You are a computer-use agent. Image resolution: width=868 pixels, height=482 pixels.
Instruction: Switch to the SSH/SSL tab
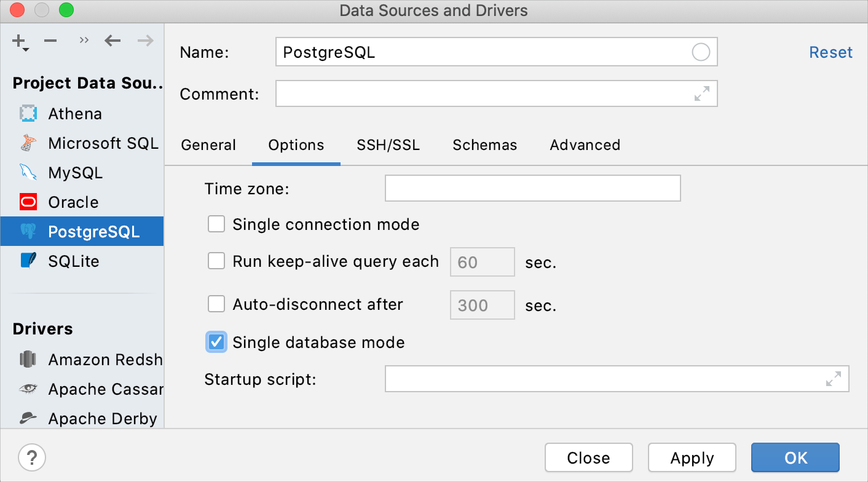388,145
